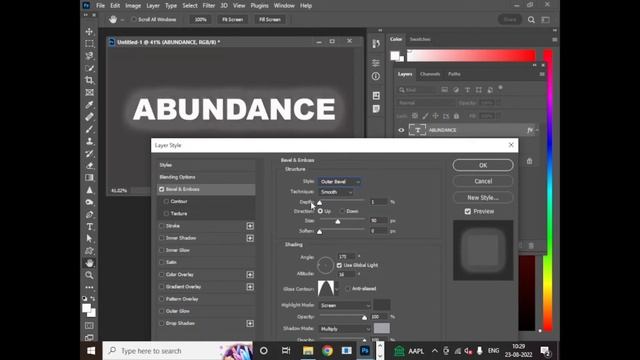Select the Rectangular Marquee tool
Image resolution: width=640 pixels, height=360 pixels.
pyautogui.click(x=89, y=44)
